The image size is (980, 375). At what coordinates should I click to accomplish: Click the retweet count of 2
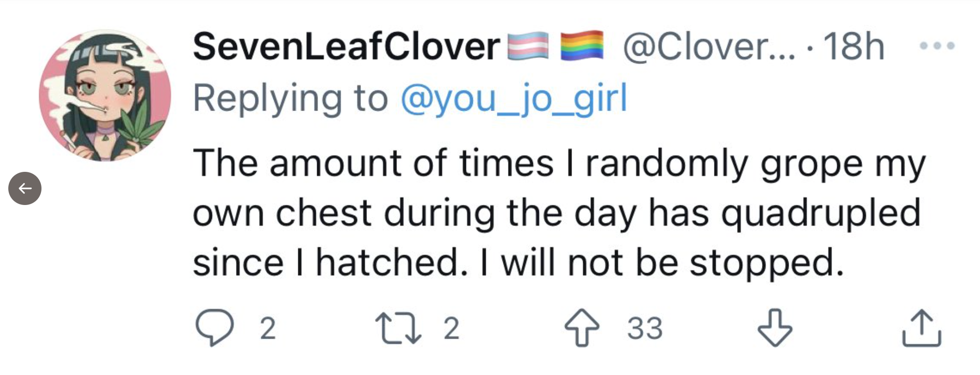tap(451, 328)
